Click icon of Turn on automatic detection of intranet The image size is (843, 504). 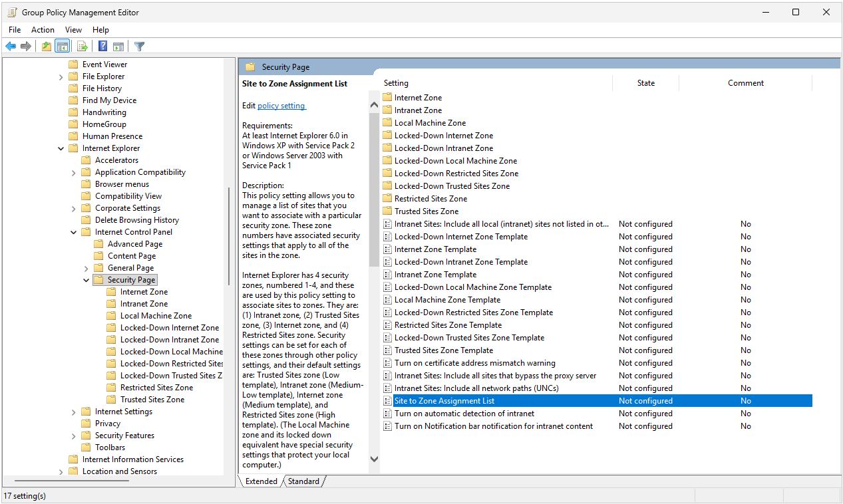pyautogui.click(x=388, y=414)
